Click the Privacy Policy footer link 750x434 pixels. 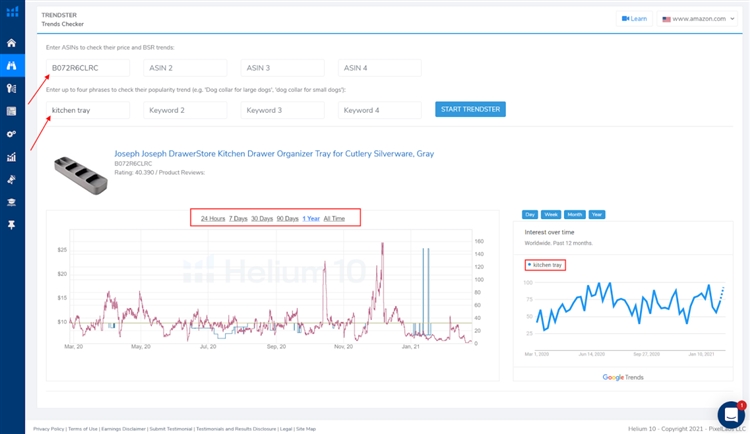click(x=48, y=428)
